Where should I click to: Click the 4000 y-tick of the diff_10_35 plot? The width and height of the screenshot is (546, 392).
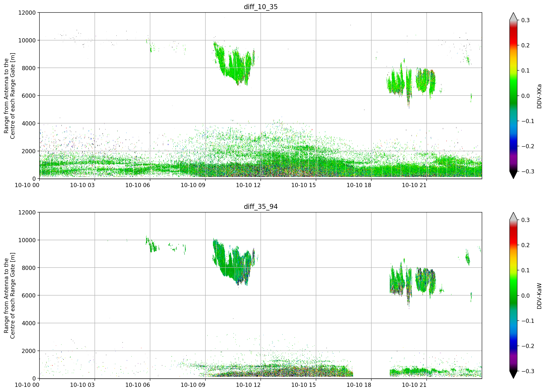point(29,123)
